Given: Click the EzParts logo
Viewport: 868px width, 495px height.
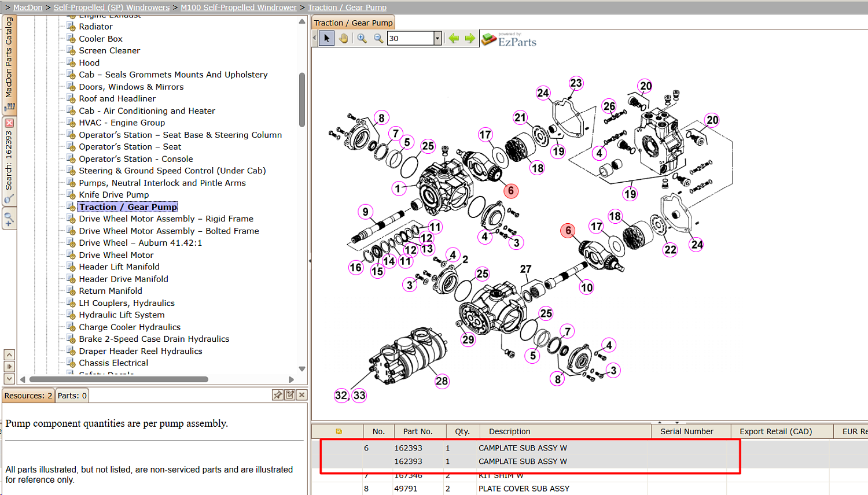Looking at the screenshot, I should [509, 39].
